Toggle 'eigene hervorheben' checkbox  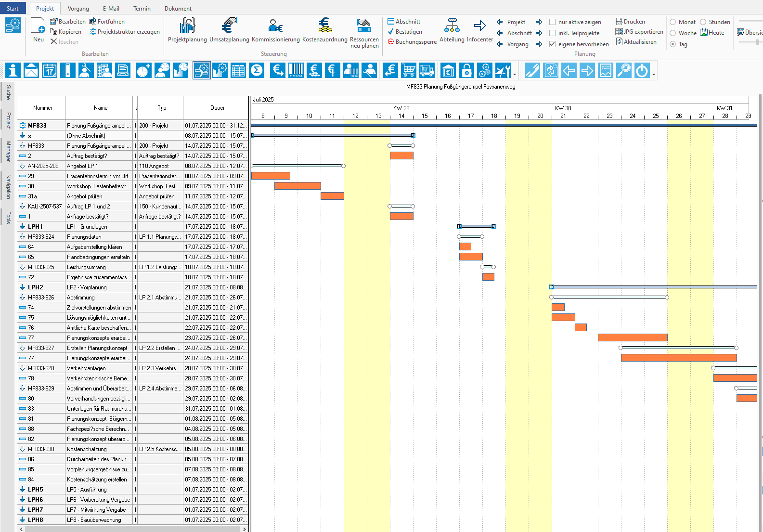[553, 44]
